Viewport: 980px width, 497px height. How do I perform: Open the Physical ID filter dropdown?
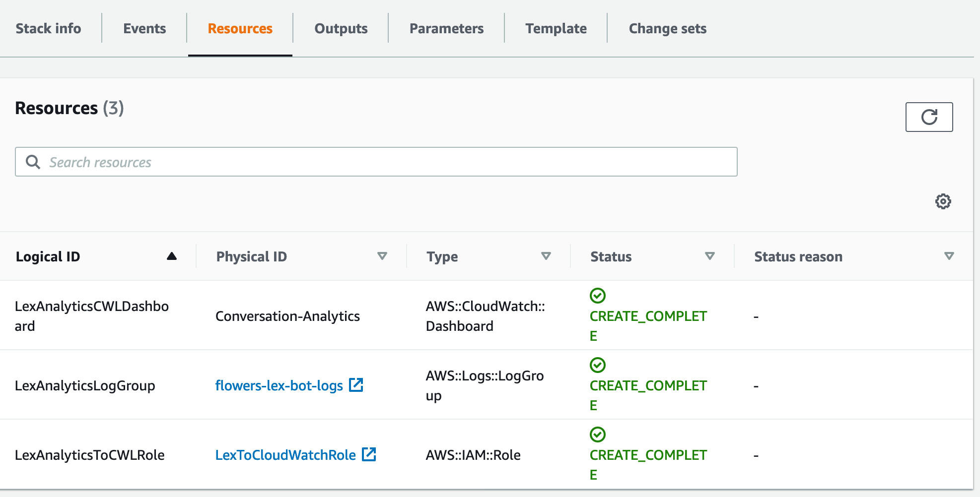[382, 256]
